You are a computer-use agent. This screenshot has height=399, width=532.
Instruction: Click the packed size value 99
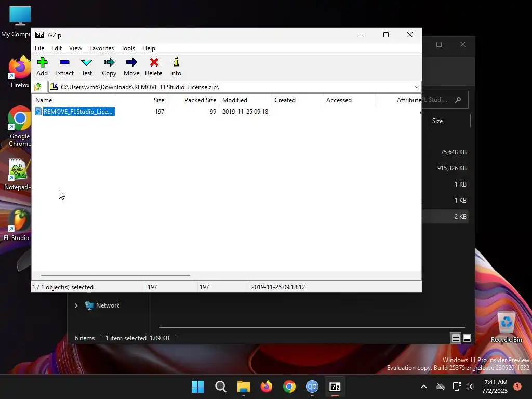tap(212, 111)
